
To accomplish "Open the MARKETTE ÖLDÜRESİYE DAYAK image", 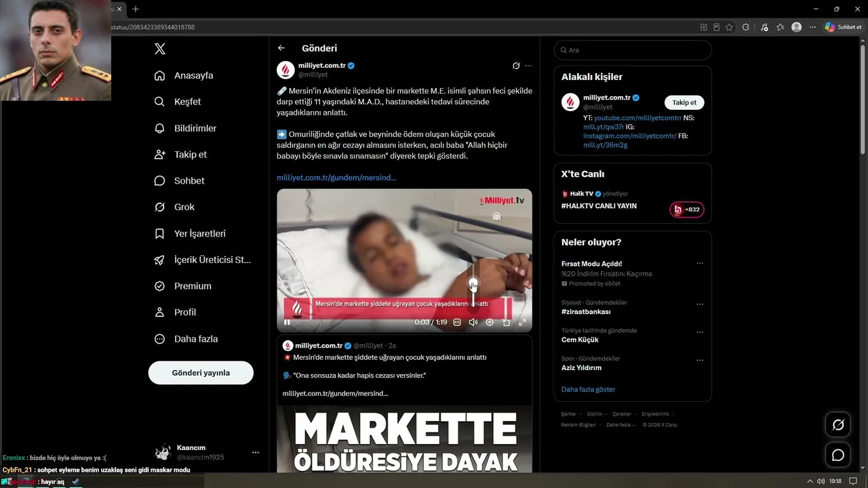I will 404,439.
